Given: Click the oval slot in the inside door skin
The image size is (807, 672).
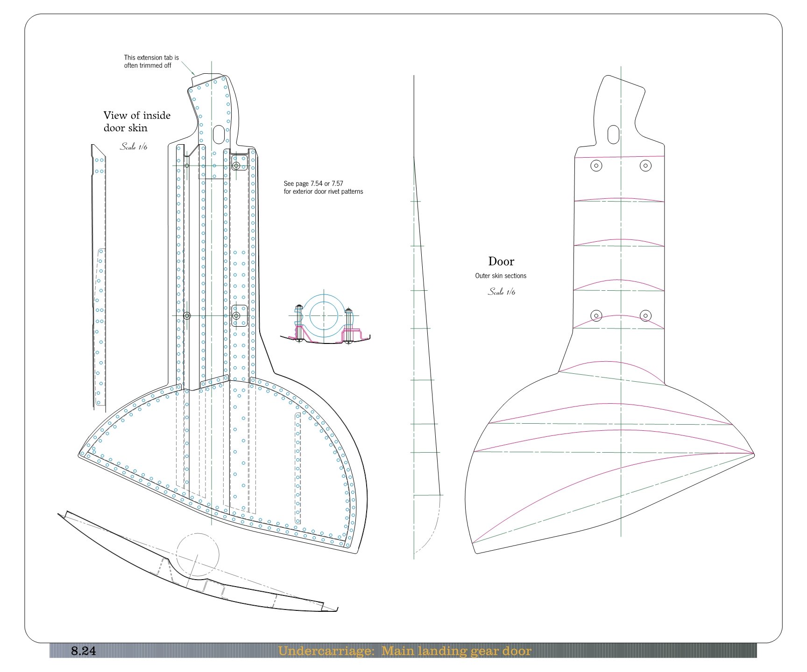Looking at the screenshot, I should tap(219, 134).
